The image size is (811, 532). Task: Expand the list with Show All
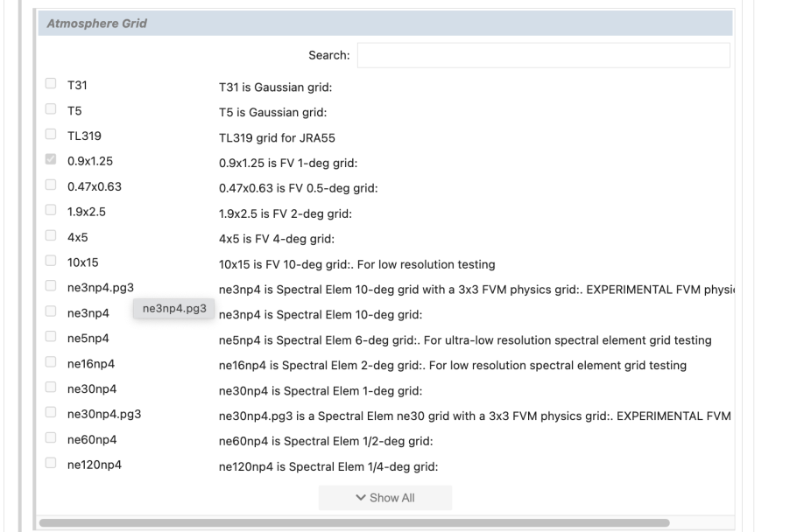click(x=385, y=498)
